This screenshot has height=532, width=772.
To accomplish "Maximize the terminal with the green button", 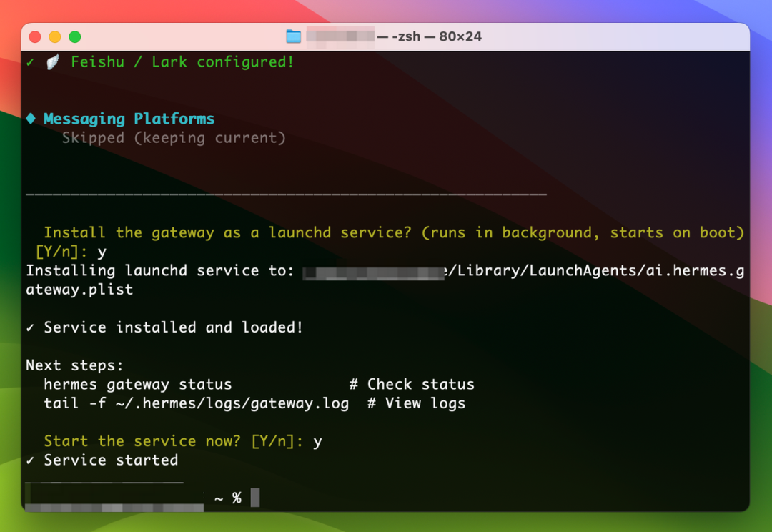I will (x=75, y=37).
